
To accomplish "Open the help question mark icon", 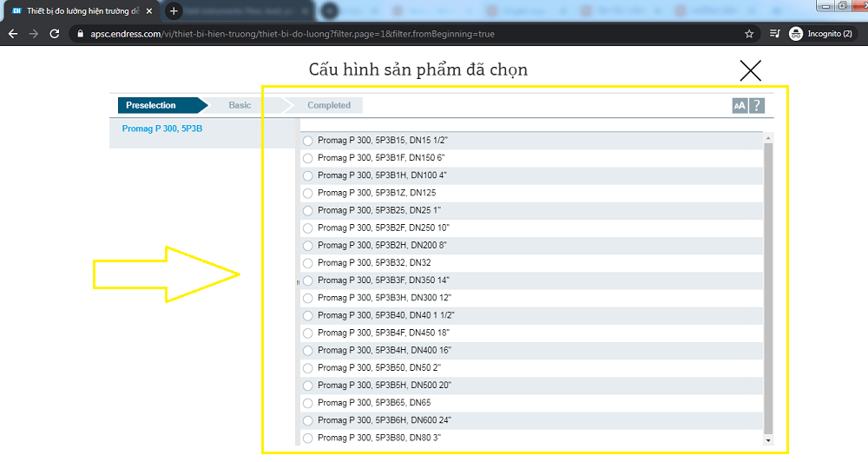I will 757,105.
